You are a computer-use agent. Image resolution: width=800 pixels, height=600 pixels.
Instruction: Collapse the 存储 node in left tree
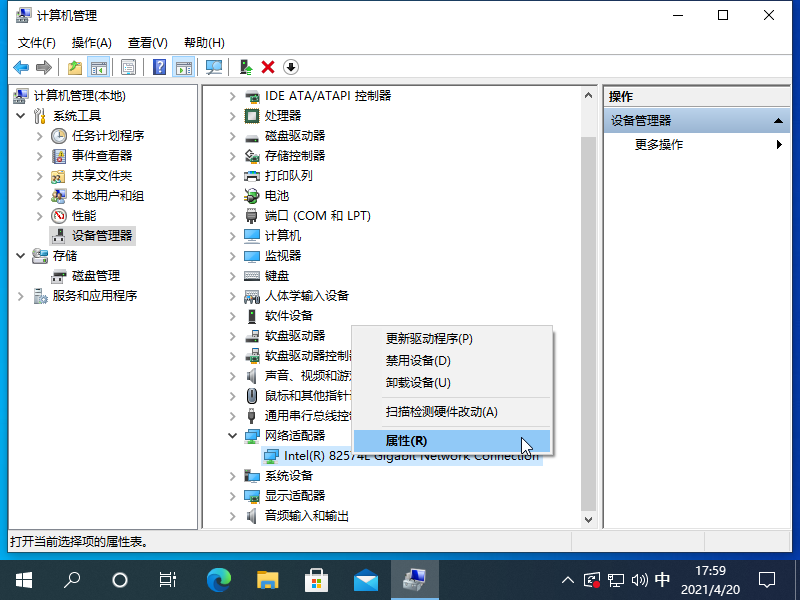(x=21, y=256)
